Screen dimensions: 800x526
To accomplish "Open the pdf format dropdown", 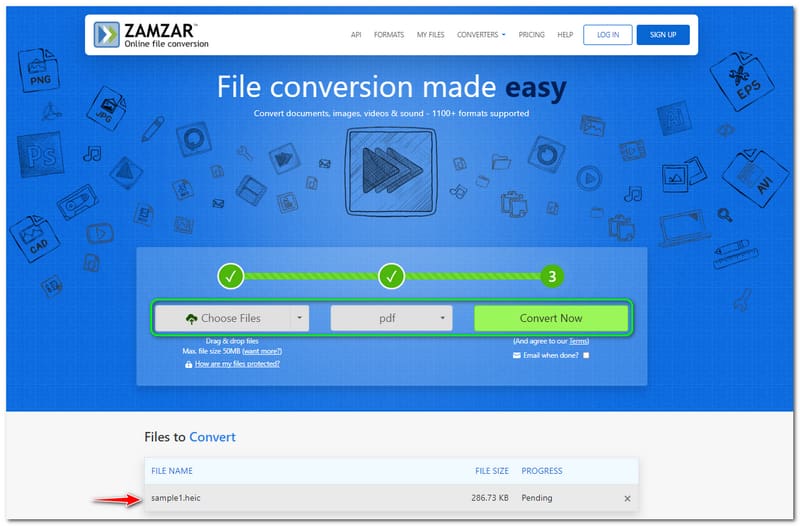I will 391,318.
